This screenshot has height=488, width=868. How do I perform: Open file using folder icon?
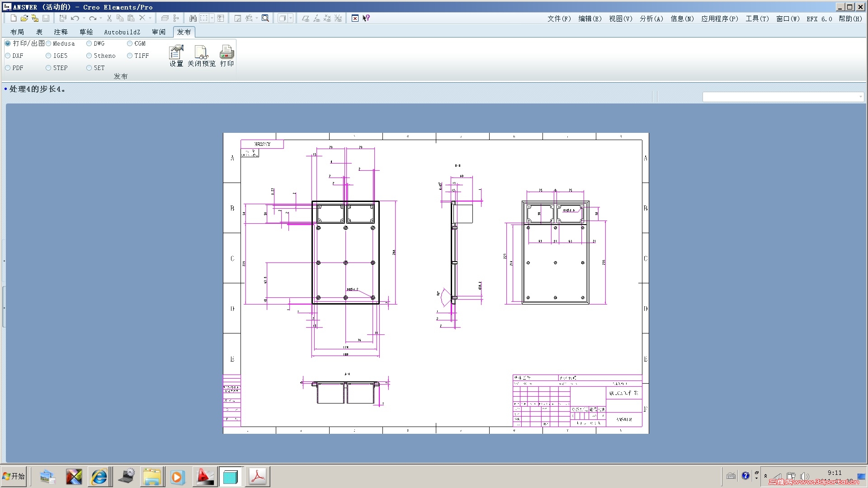point(24,18)
